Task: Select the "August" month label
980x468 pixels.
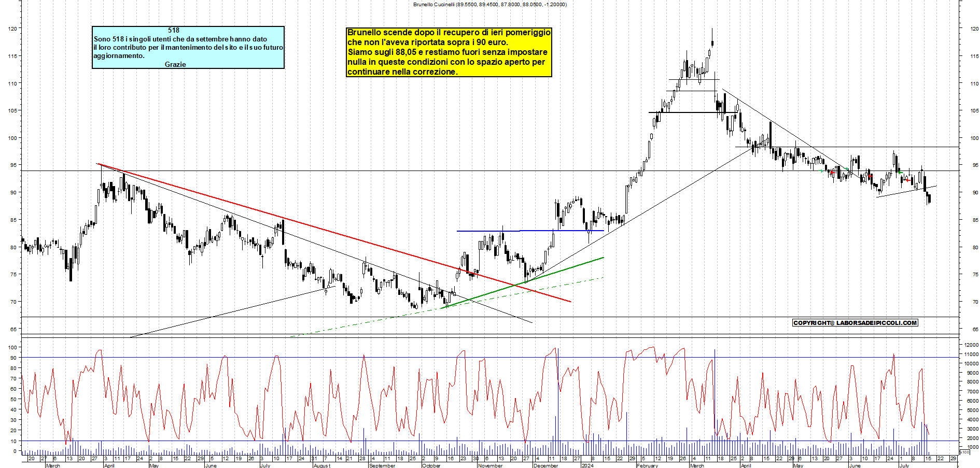Action: click(321, 465)
